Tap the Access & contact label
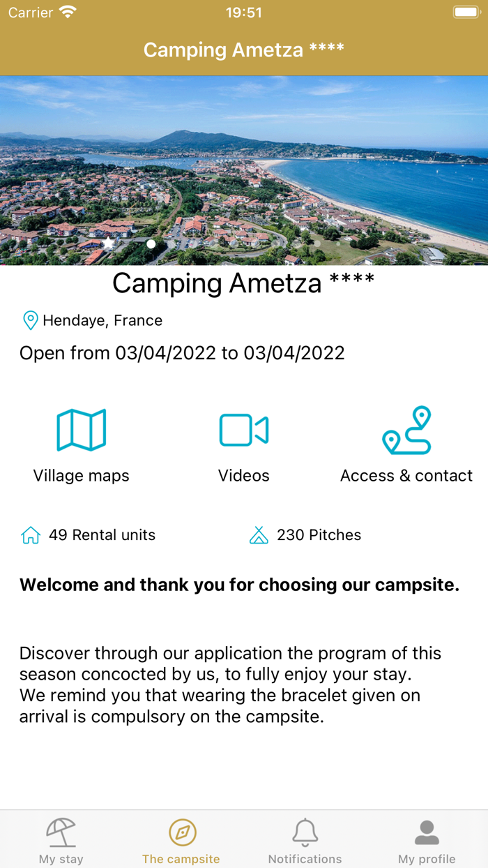 point(406,475)
